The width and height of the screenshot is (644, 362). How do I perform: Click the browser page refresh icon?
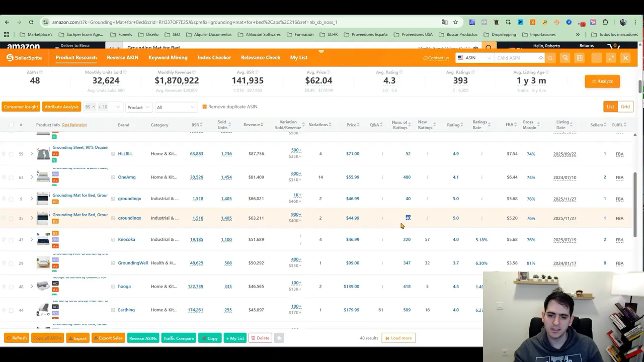click(31, 22)
